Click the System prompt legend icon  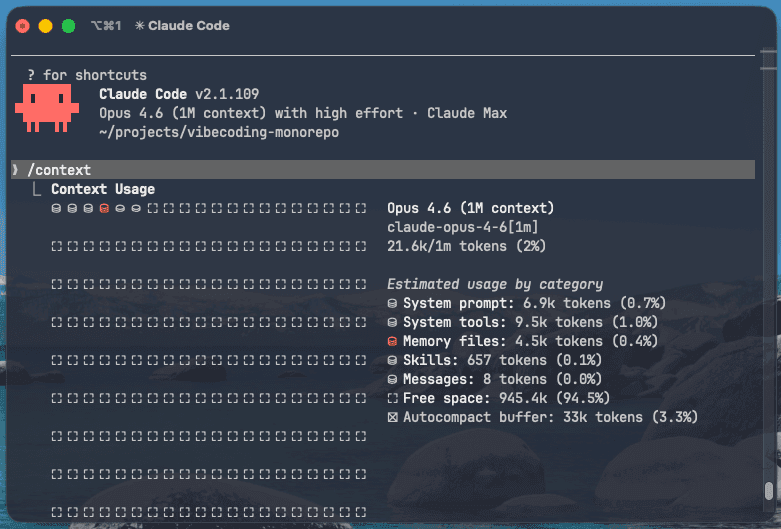(392, 303)
